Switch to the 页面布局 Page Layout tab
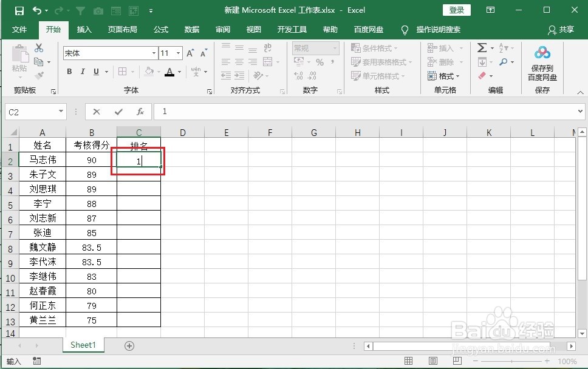Viewport: 588px width, 369px height. click(x=122, y=30)
